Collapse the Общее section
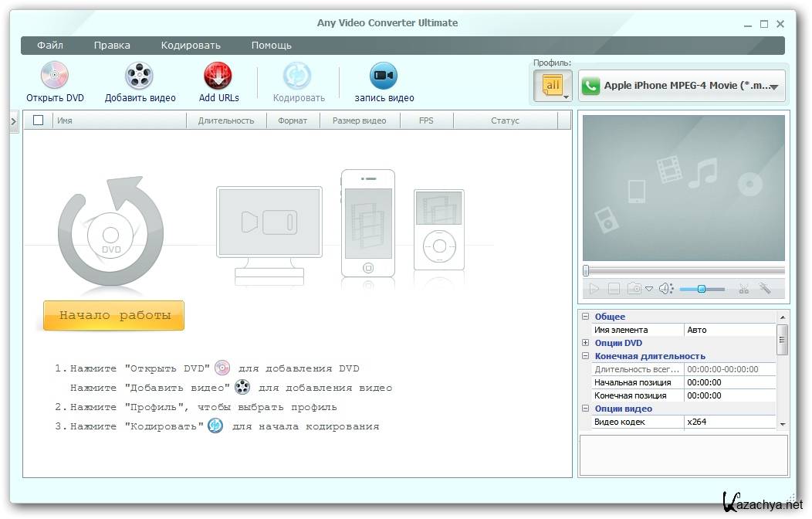The image size is (812, 519). (x=586, y=317)
